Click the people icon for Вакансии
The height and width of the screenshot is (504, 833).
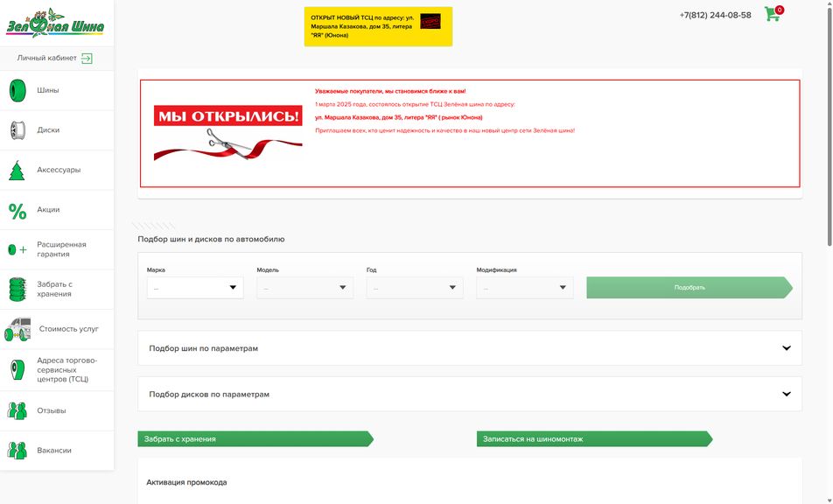tap(17, 451)
